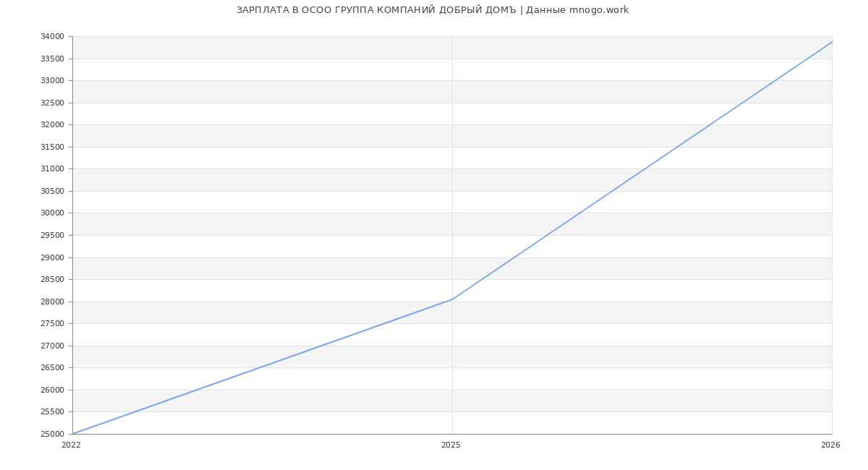Click the 25000 y-axis label
This screenshot has width=868, height=470.
[x=52, y=434]
